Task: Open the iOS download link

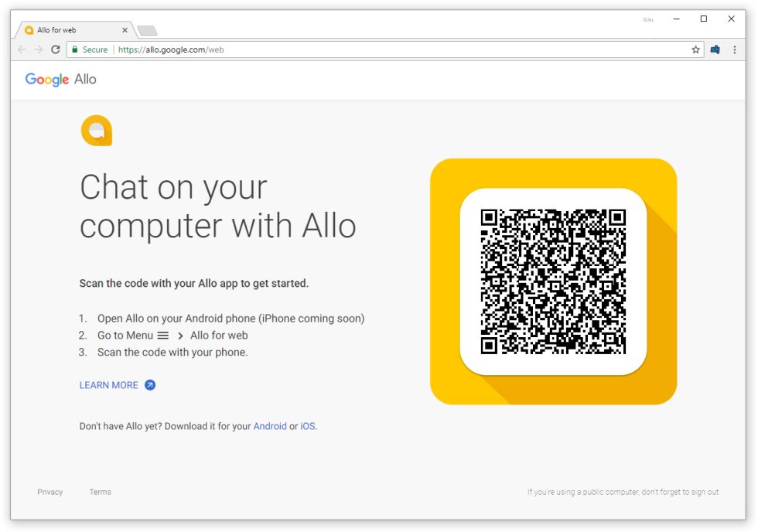Action: [308, 426]
